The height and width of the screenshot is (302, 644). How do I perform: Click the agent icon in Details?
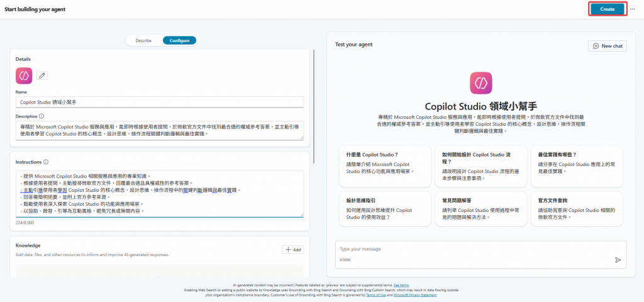[x=24, y=75]
